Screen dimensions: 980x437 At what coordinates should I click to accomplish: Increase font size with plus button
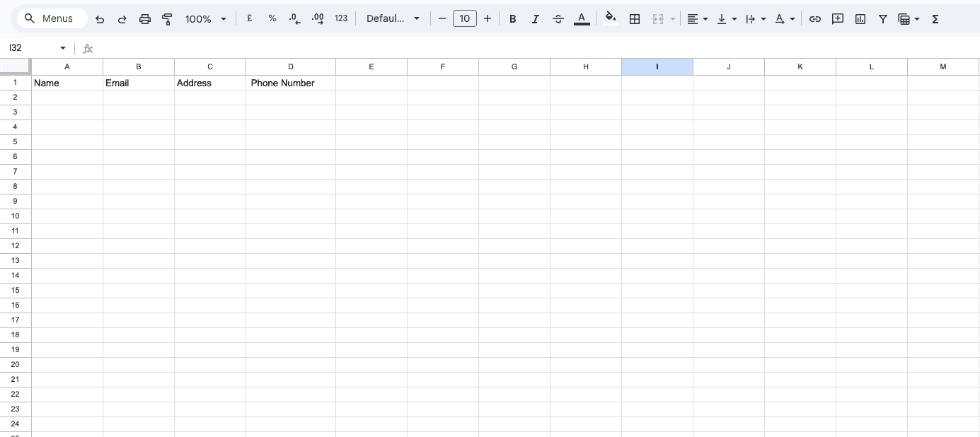pyautogui.click(x=488, y=18)
